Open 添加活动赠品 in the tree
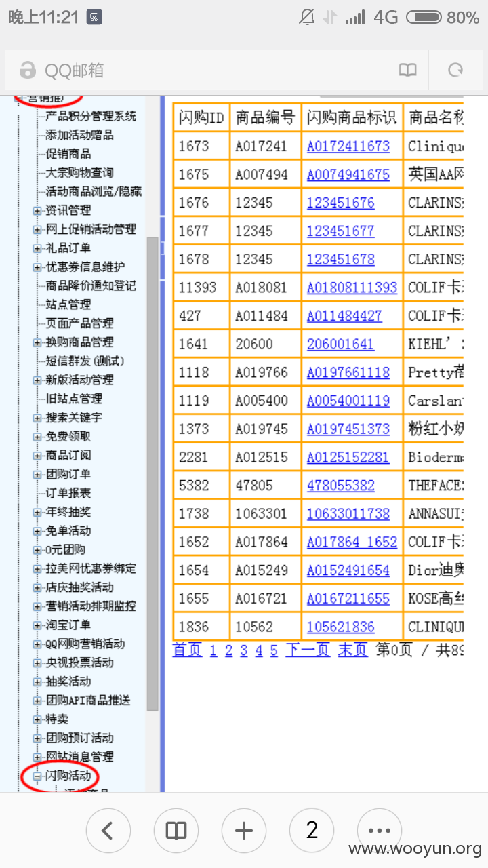This screenshot has height=868, width=488. click(79, 135)
